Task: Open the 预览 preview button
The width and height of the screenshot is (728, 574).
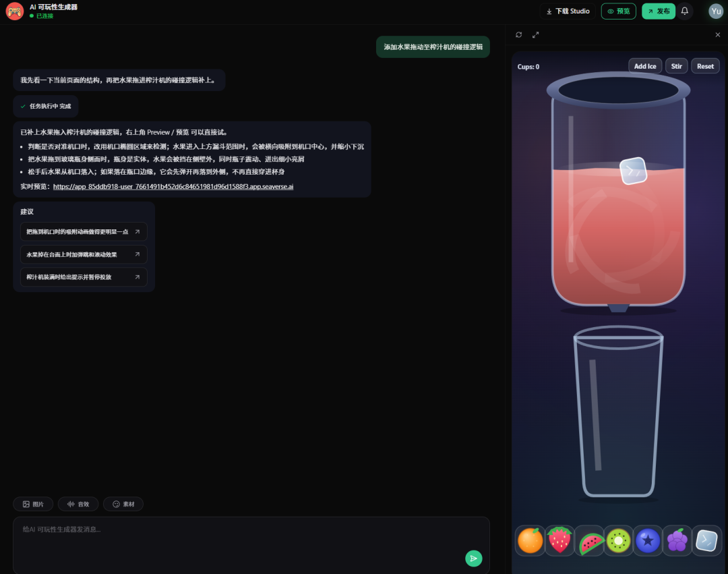Action: tap(618, 11)
